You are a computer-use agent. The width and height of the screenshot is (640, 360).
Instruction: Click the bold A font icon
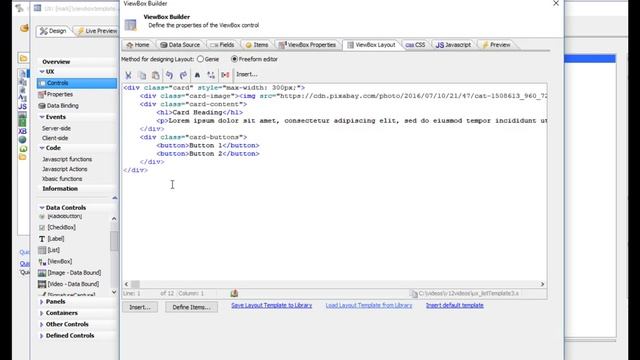point(197,75)
